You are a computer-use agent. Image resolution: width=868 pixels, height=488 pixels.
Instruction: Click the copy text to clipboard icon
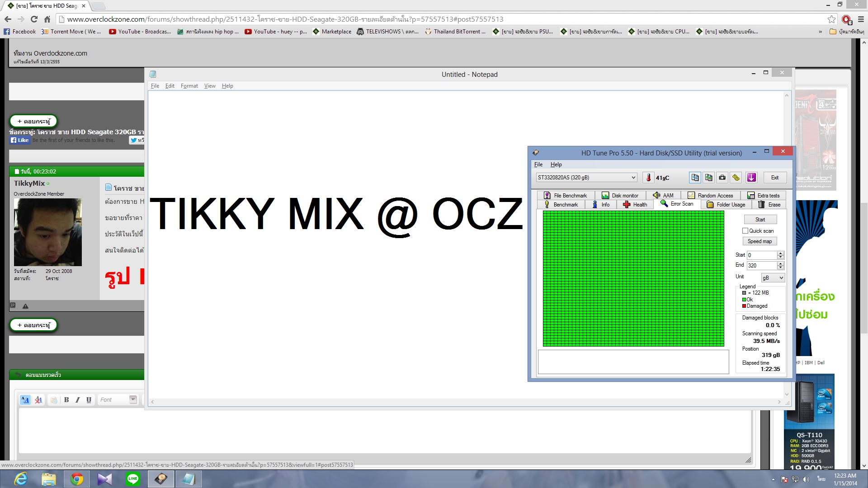click(x=695, y=178)
